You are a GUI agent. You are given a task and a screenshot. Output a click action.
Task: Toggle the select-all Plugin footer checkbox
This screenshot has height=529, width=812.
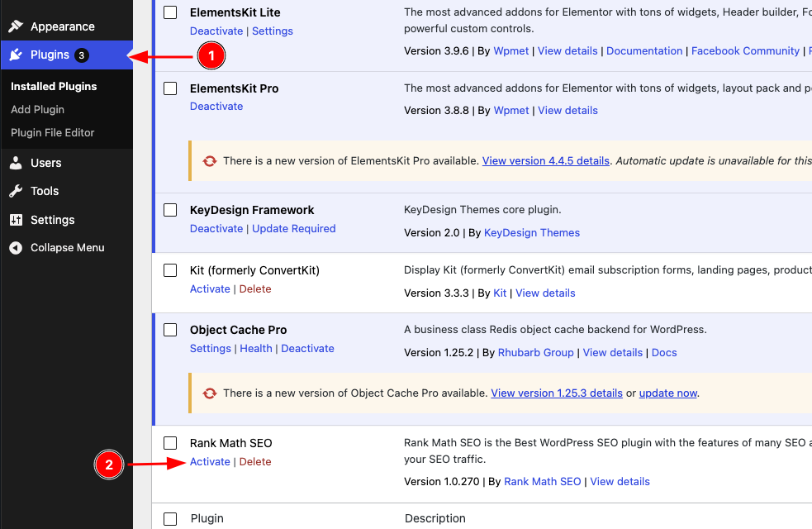pos(170,518)
